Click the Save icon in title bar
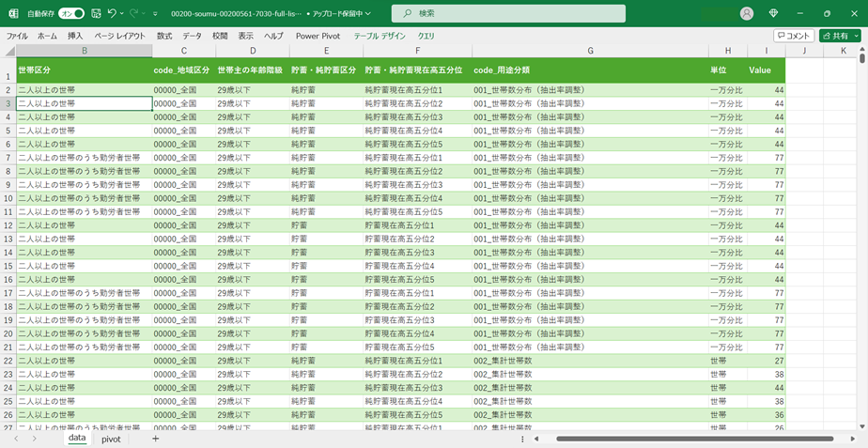Viewport: 868px width, 448px height. (x=96, y=14)
